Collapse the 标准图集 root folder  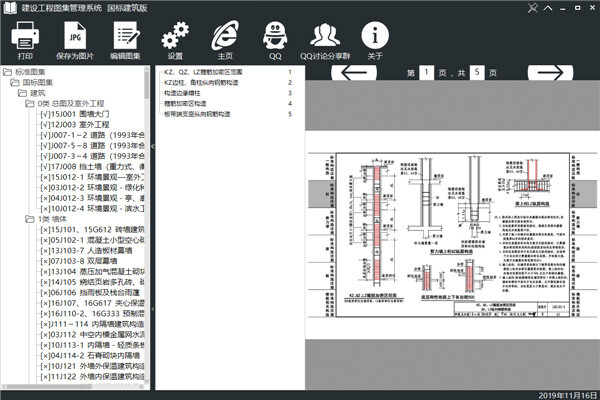click(7, 72)
